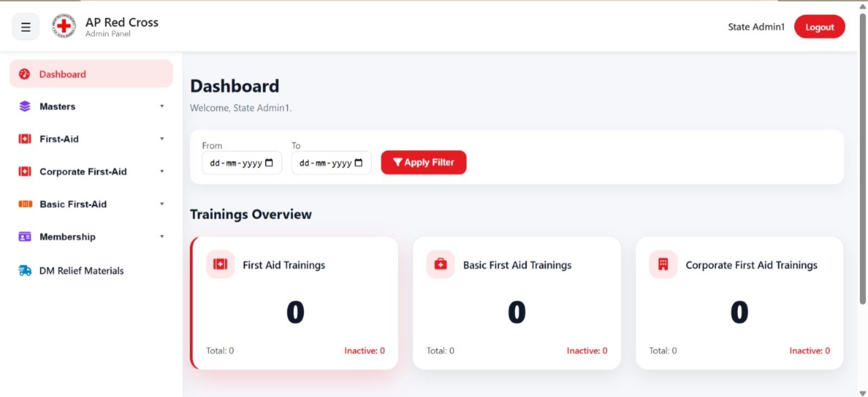The height and width of the screenshot is (397, 868).
Task: Select Membership in the sidebar
Action: coord(91,236)
